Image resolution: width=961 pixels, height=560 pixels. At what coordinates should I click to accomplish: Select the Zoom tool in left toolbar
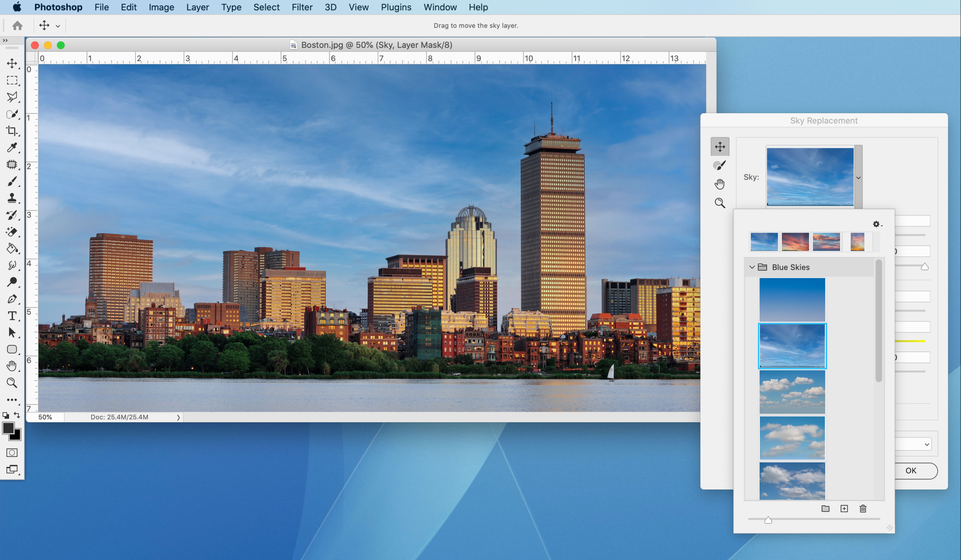click(12, 383)
